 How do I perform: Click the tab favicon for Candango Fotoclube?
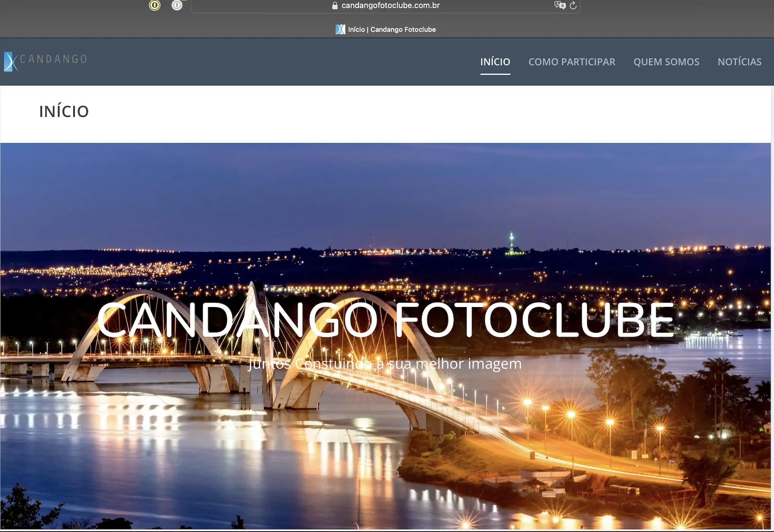[x=340, y=29]
